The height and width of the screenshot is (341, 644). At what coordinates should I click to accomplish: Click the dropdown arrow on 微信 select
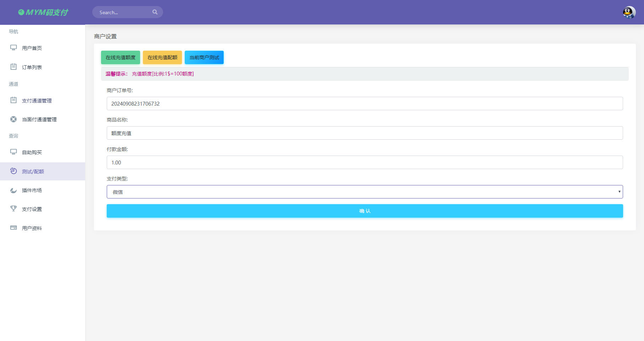coord(619,192)
